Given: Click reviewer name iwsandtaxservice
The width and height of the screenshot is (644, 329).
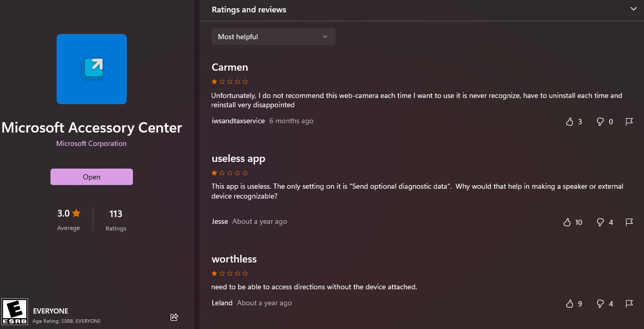Looking at the screenshot, I should (238, 121).
